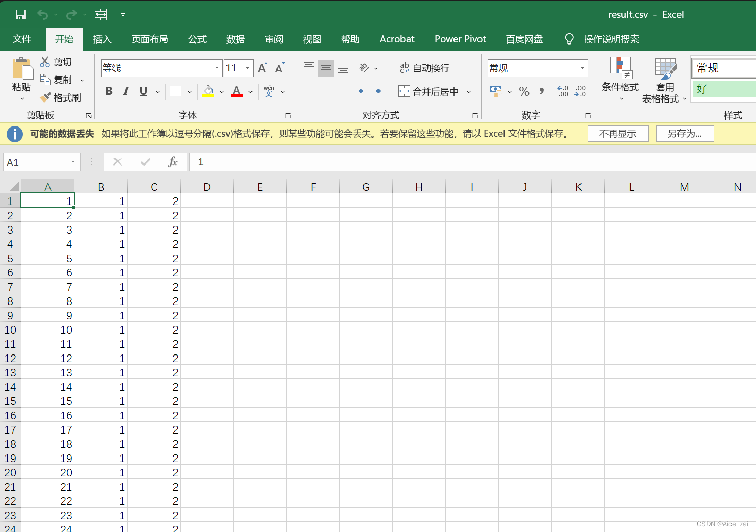This screenshot has height=532, width=756.
Task: Click the Insert Function fx icon
Action: 172,162
